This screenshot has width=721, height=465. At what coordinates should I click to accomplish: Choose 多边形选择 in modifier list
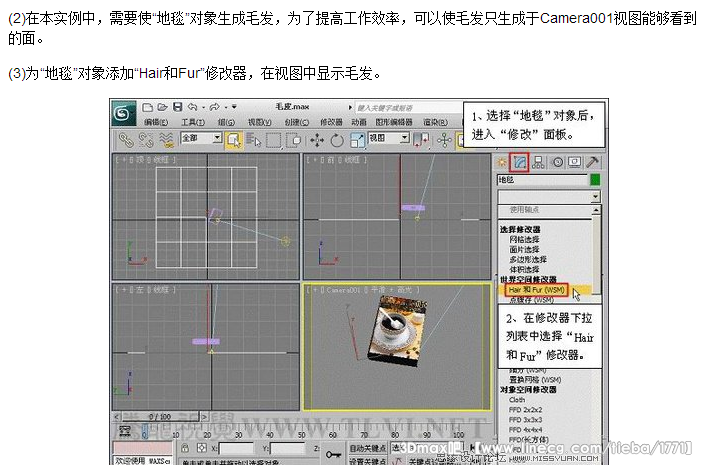pos(528,259)
